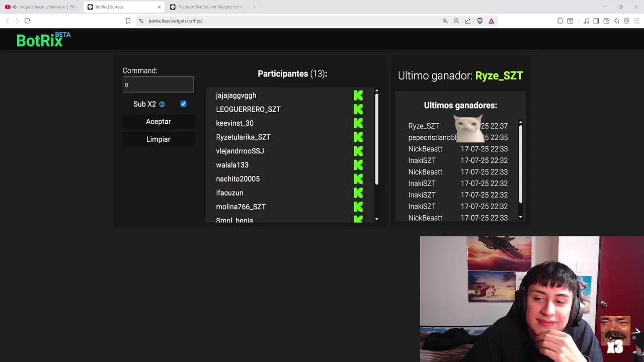Click Kick icon next to walala133
Screen dimensions: 644x362
point(358,165)
